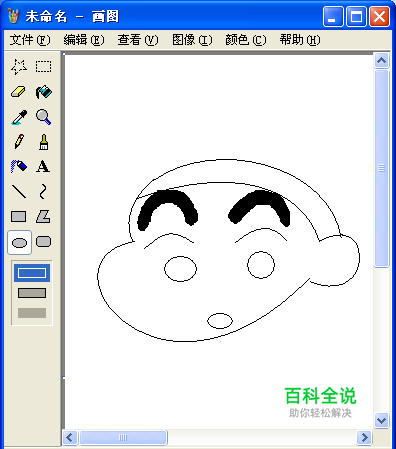Image resolution: width=396 pixels, height=449 pixels.
Task: Select the straight Line tool
Action: pyautogui.click(x=19, y=192)
